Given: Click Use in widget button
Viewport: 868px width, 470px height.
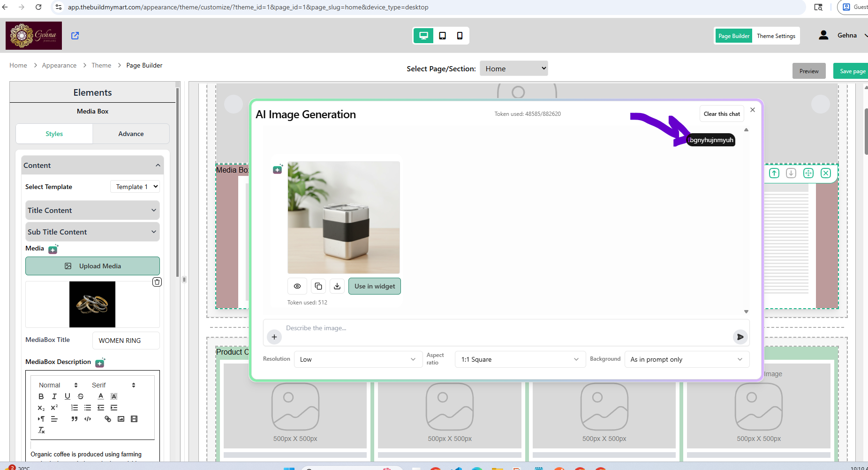Looking at the screenshot, I should point(375,286).
